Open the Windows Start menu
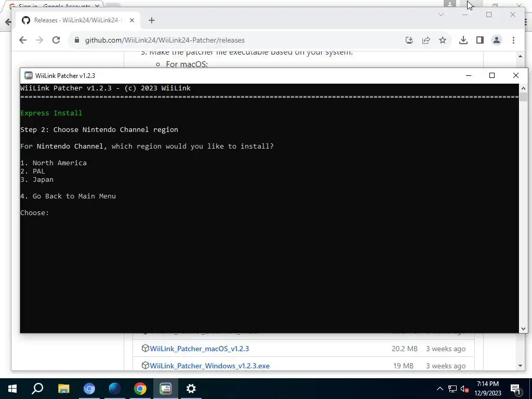The width and height of the screenshot is (532, 399). pyautogui.click(x=12, y=389)
